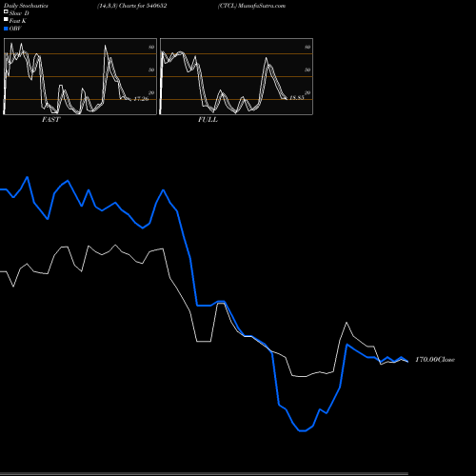The height and width of the screenshot is (476, 476).
Task: Click the 80 level label in FULL chart
Action: coord(307,47)
